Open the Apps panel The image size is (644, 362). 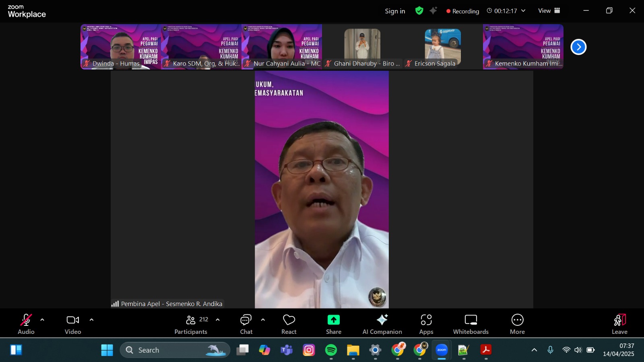click(426, 324)
